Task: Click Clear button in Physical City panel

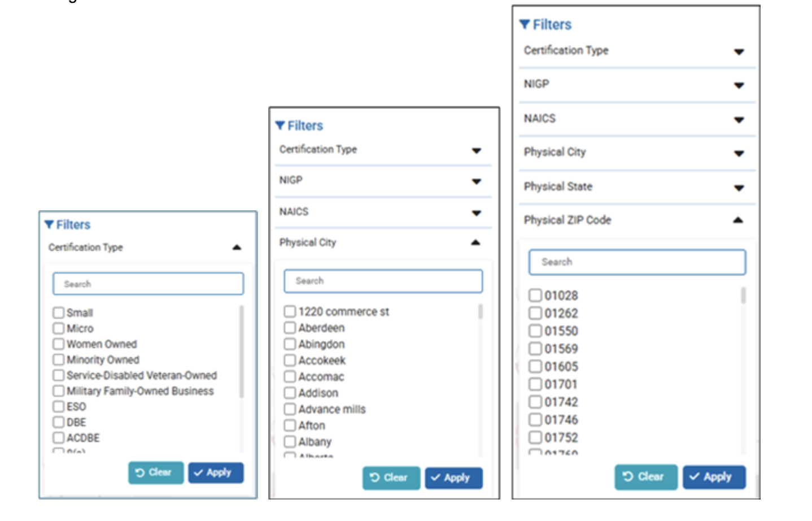Action: (x=391, y=477)
